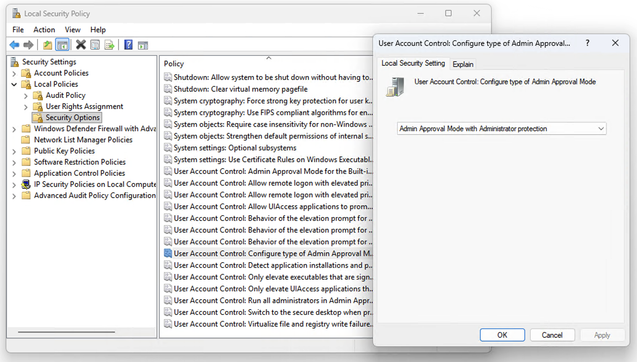Click the Export List toolbar icon

tap(109, 45)
